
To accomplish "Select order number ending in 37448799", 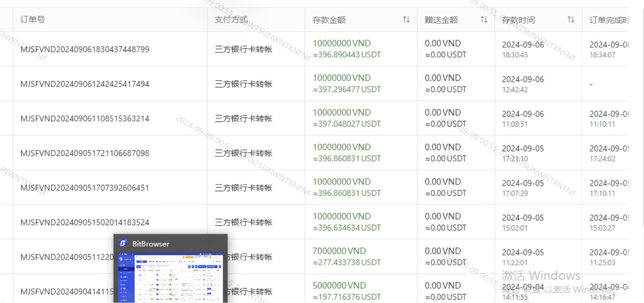I will 85,49.
